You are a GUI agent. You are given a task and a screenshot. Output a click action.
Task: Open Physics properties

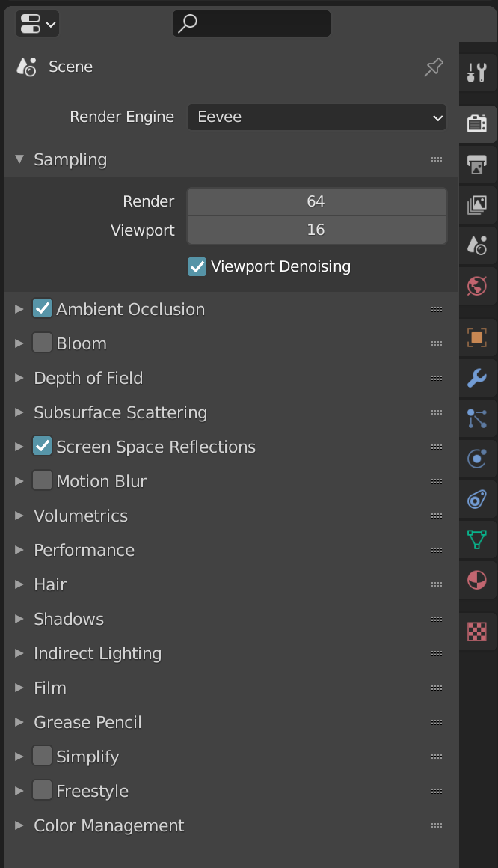pyautogui.click(x=477, y=459)
